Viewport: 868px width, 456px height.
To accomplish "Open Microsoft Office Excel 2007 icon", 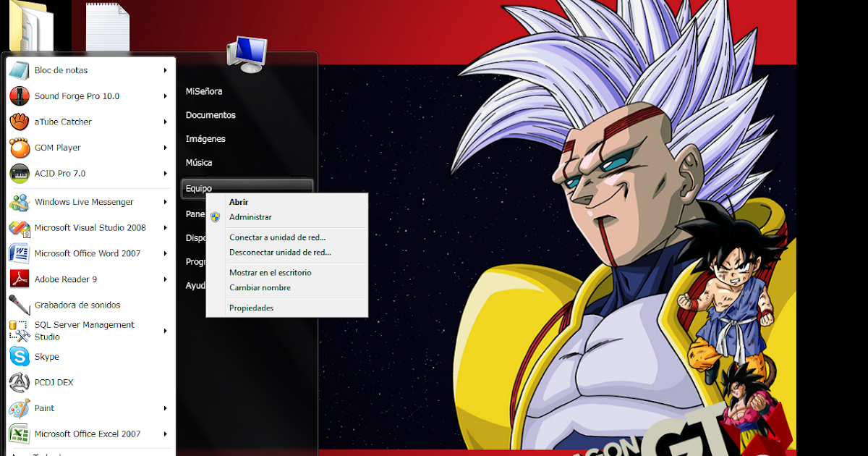I will click(19, 434).
